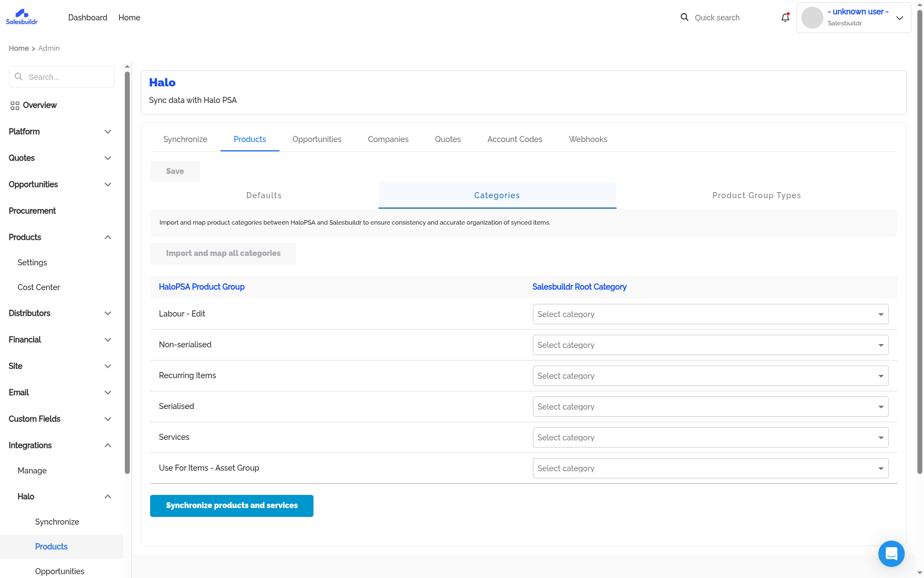This screenshot has height=578, width=924.
Task: Open Manage under Integrations
Action: point(32,471)
